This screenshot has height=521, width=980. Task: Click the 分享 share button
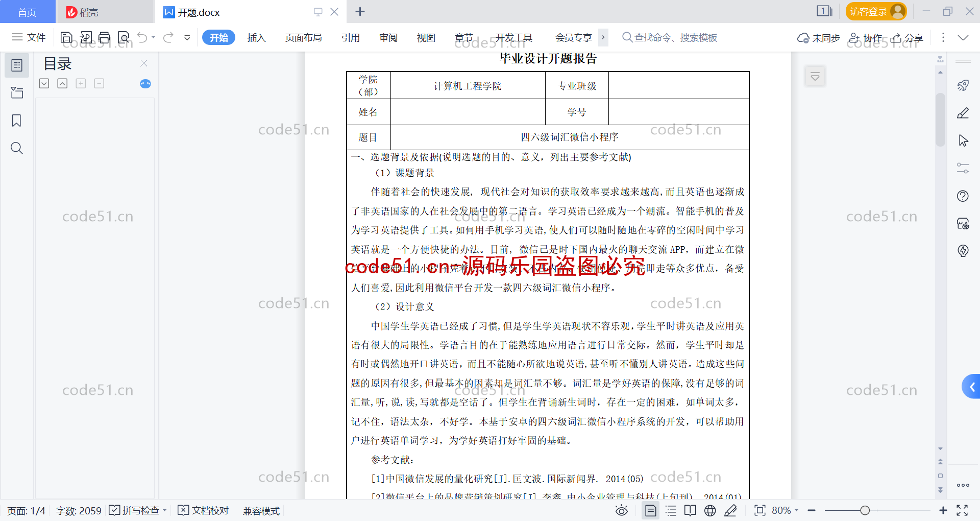(907, 38)
